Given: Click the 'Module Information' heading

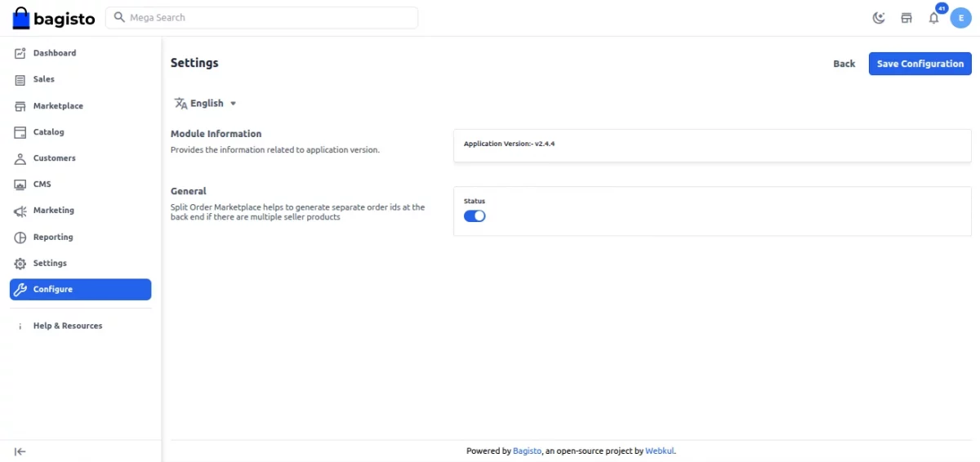Looking at the screenshot, I should pos(216,134).
